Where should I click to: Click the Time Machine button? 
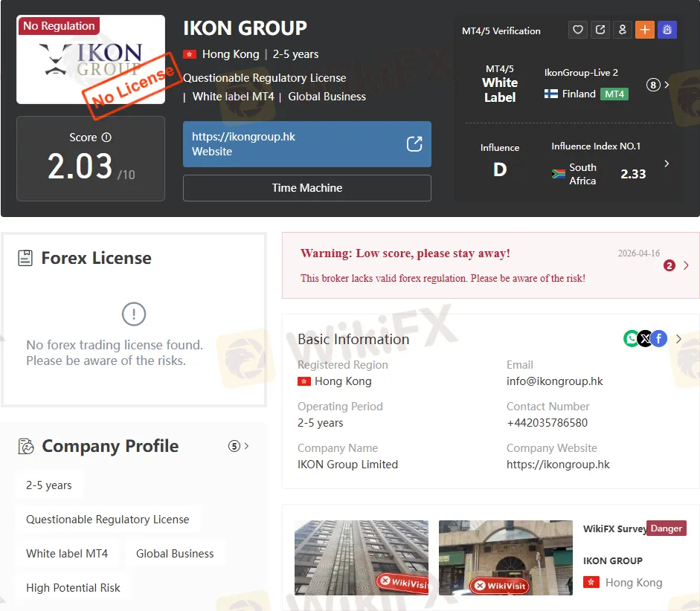pyautogui.click(x=306, y=188)
